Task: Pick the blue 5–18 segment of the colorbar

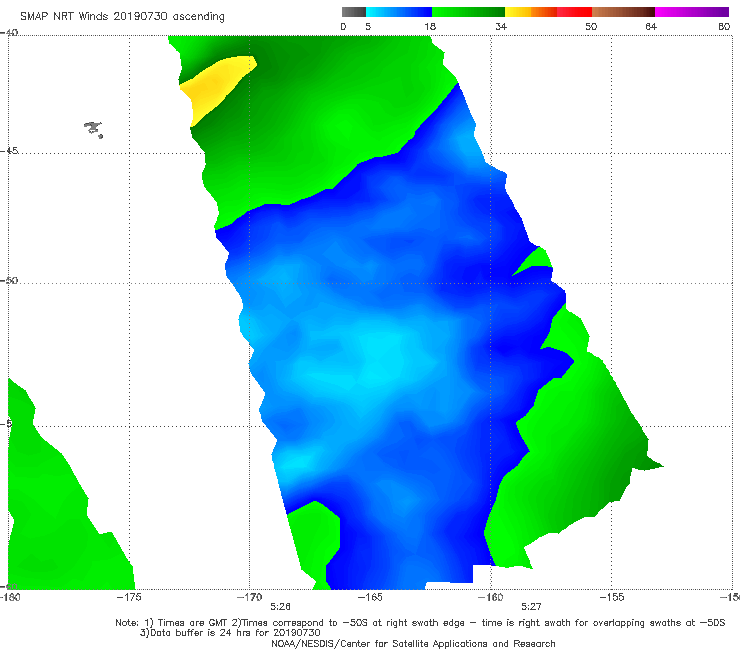Action: [399, 12]
